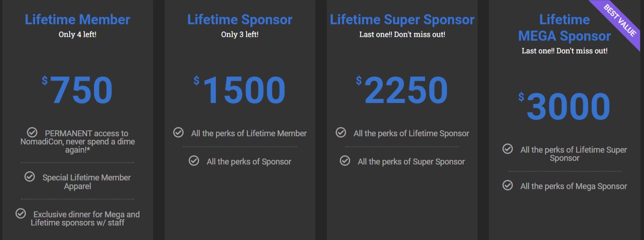Click check icon beside All the perks of Sponsor
Viewport: 644px width, 240px height.
tap(194, 161)
